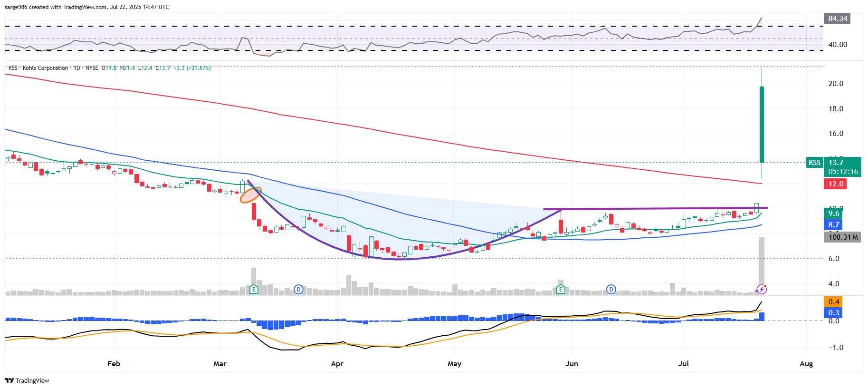
Task: Click the June earnings 'E' marker
Action: pos(561,289)
